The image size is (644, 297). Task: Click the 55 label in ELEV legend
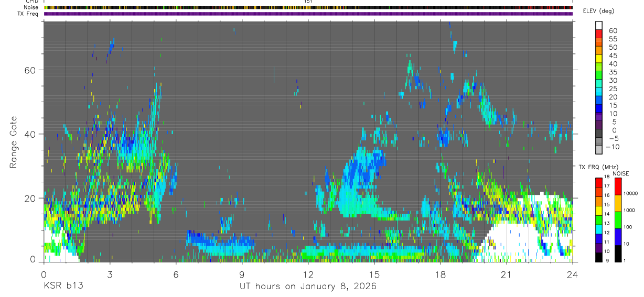[x=613, y=39]
